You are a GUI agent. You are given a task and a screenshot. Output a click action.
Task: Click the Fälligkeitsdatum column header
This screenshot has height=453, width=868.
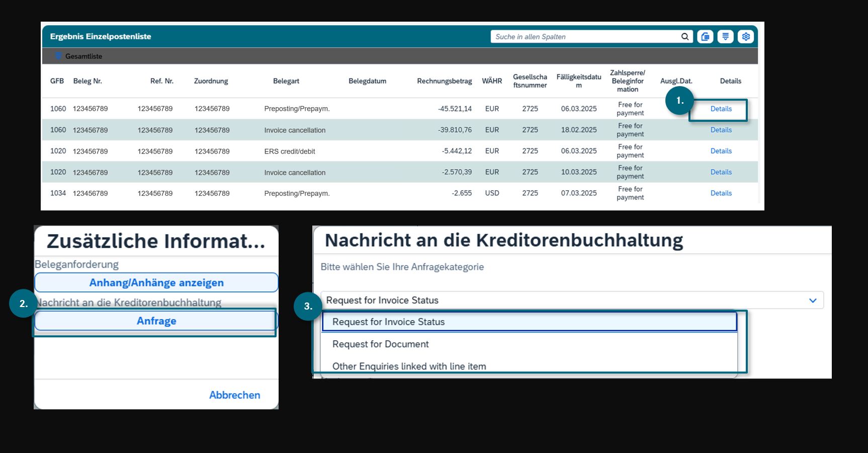click(x=578, y=81)
